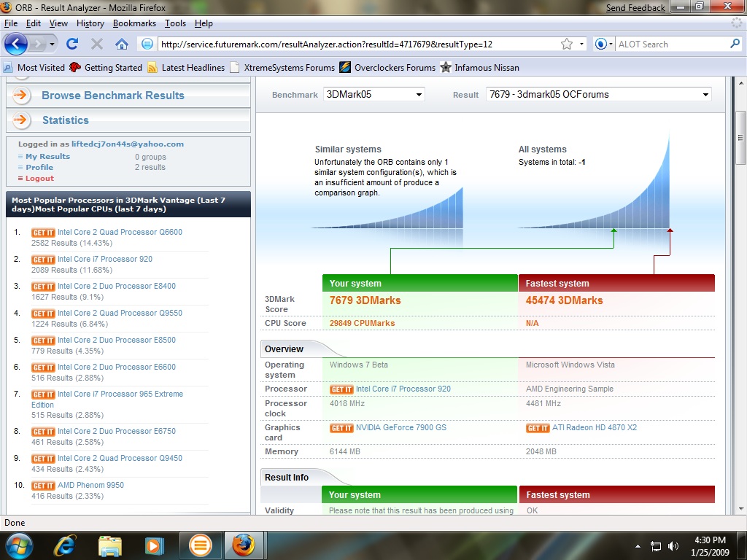Bookmark this page with the star icon

tap(566, 44)
